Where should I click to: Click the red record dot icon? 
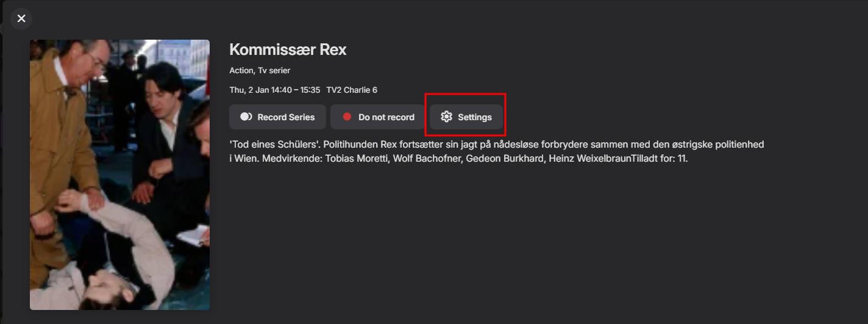pyautogui.click(x=347, y=117)
